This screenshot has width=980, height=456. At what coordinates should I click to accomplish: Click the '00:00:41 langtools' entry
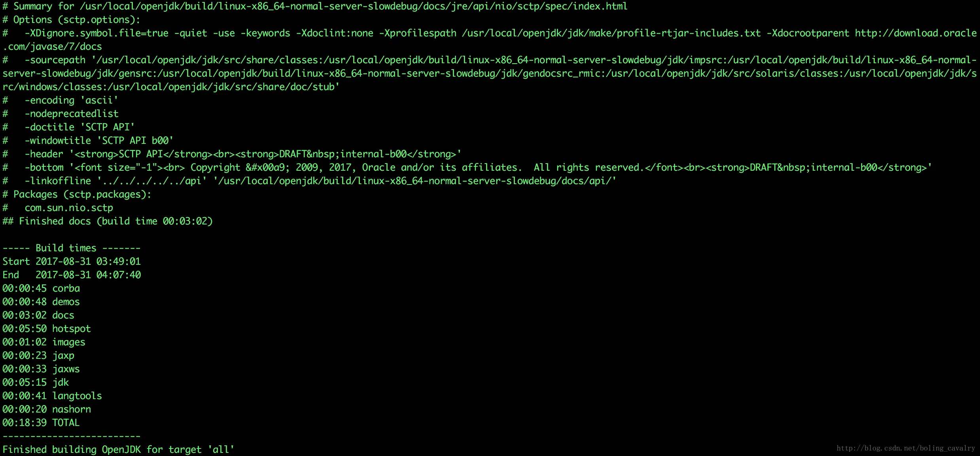point(52,396)
